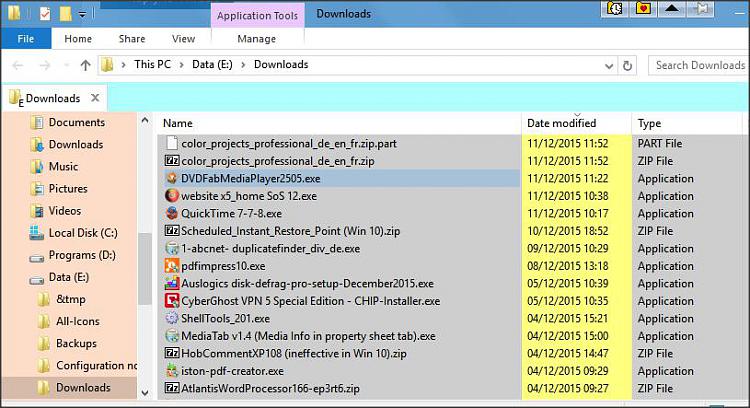The width and height of the screenshot is (750, 408).
Task: Open Music in navigation pane
Action: (x=54, y=166)
